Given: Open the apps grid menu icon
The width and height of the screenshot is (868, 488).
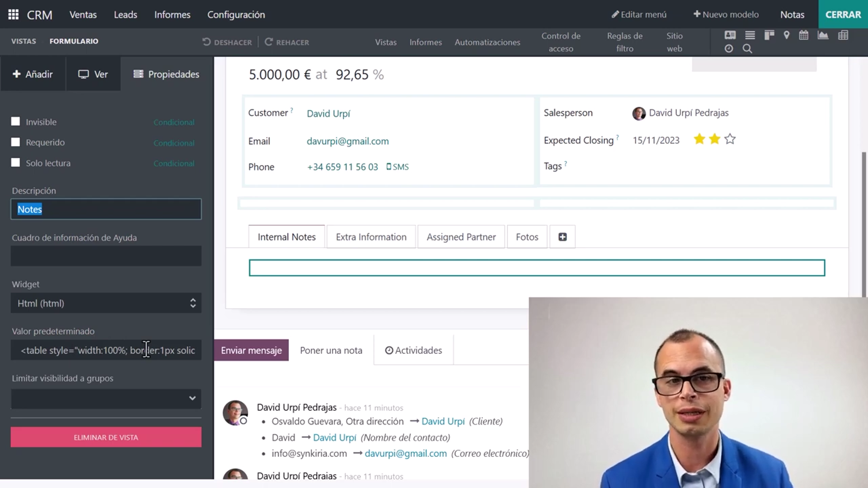Looking at the screenshot, I should [x=14, y=14].
